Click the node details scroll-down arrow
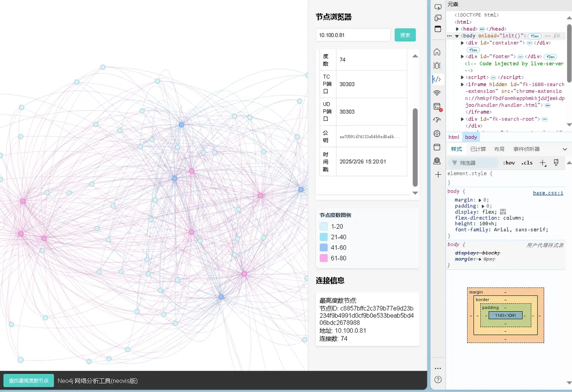Viewport: 572px width, 392px height. [x=415, y=193]
